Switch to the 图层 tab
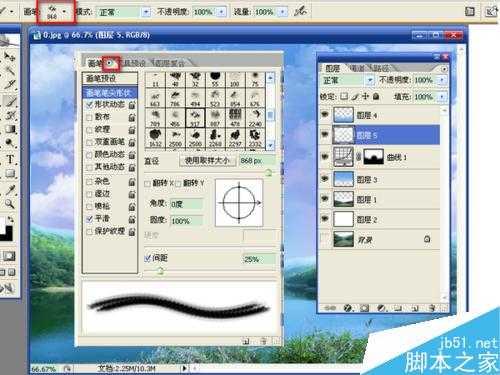 [332, 69]
